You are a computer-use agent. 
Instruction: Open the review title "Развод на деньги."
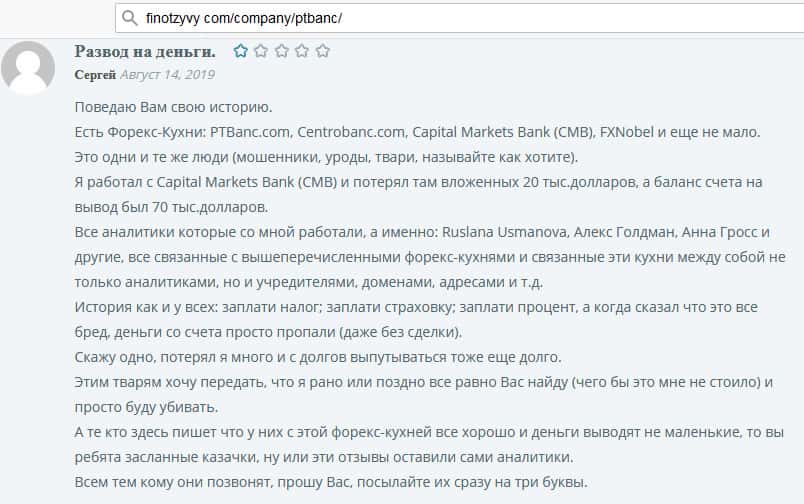click(145, 51)
